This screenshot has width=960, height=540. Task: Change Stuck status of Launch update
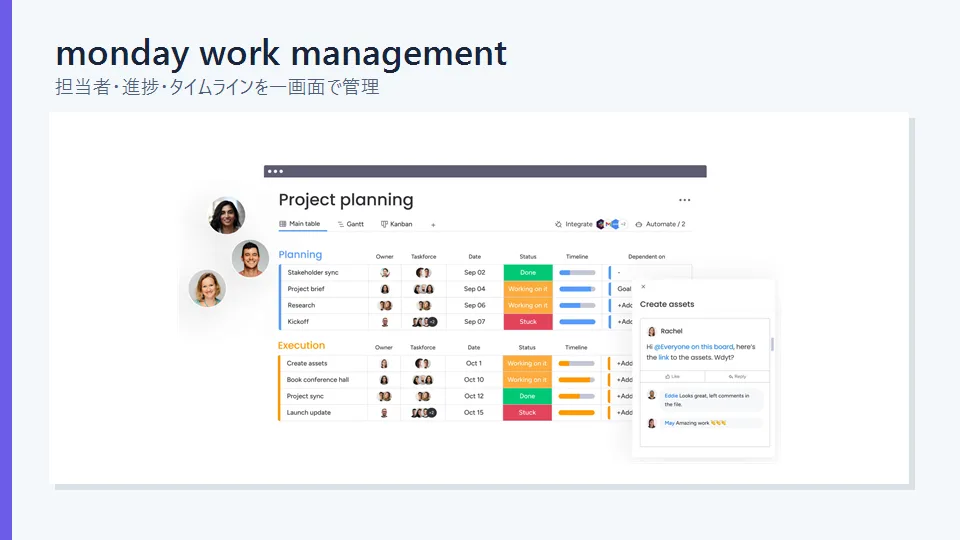coord(527,413)
